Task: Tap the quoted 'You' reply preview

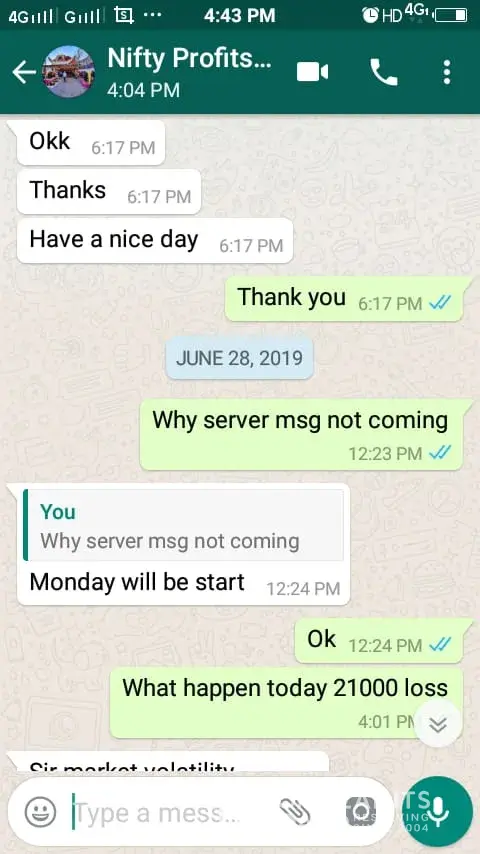Action: click(x=184, y=525)
